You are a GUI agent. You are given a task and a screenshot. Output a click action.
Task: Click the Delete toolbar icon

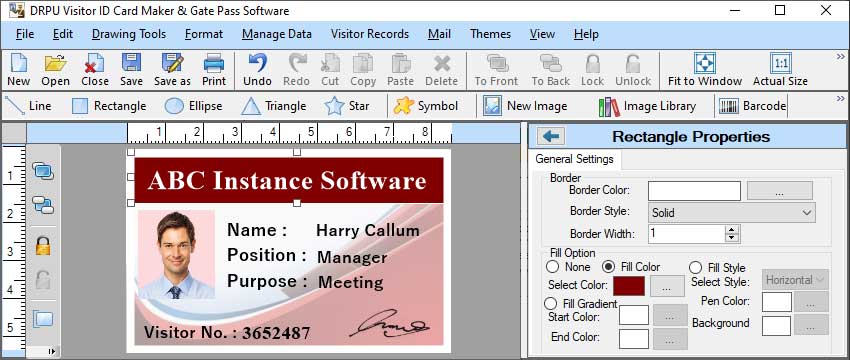[441, 63]
